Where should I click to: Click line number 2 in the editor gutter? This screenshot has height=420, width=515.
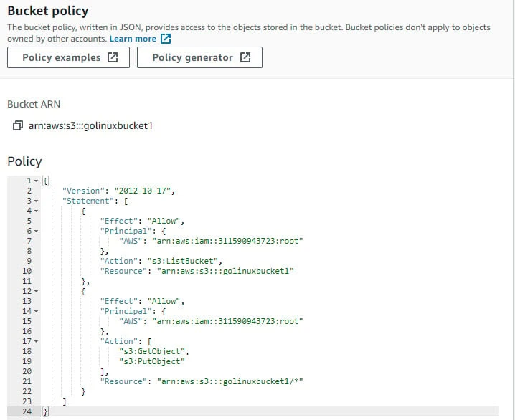(29, 191)
